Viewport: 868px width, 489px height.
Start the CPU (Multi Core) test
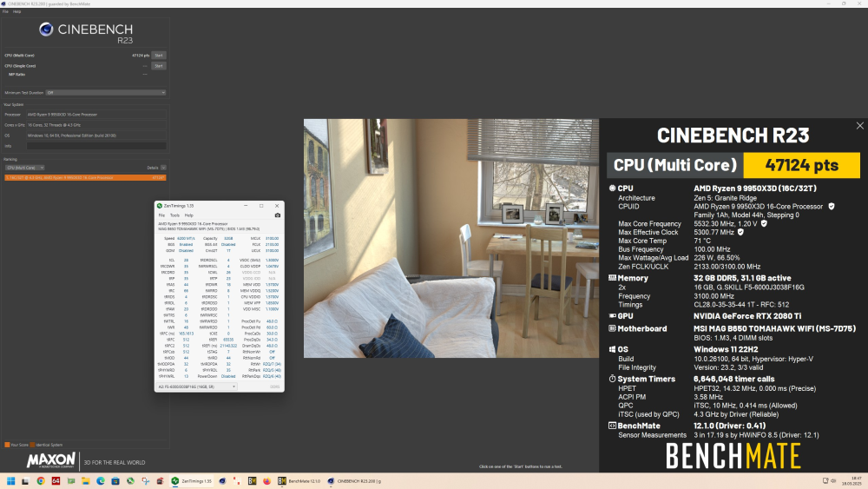158,56
